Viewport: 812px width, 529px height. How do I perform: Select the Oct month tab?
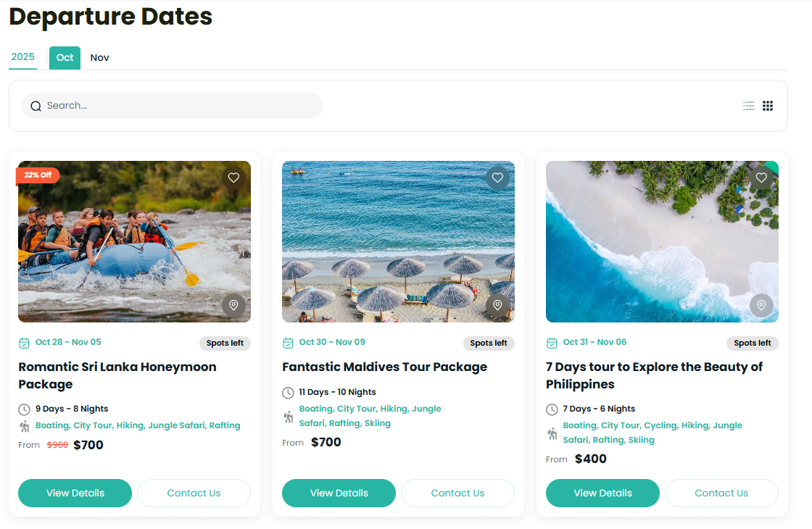coord(65,58)
